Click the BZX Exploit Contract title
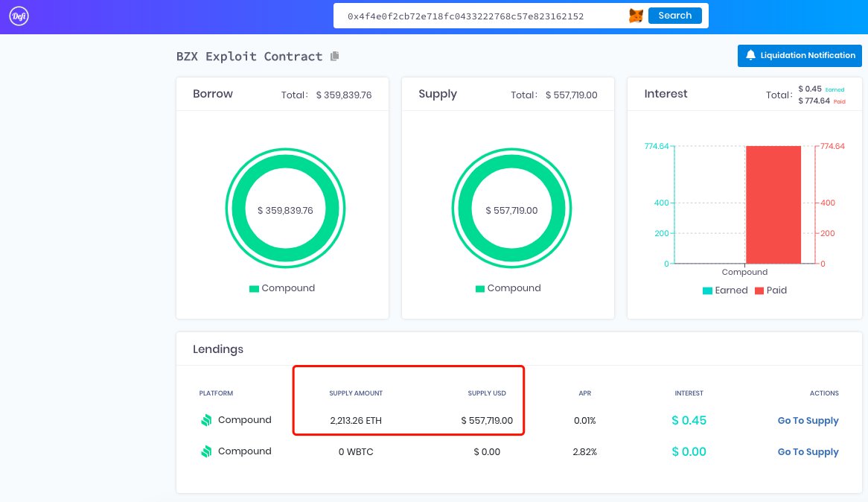Image resolution: width=868 pixels, height=502 pixels. (249, 57)
